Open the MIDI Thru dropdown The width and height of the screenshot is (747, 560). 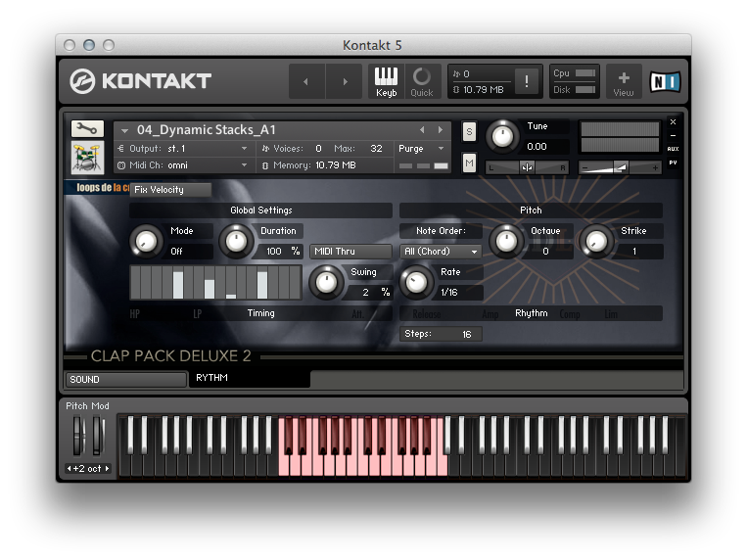tap(350, 252)
